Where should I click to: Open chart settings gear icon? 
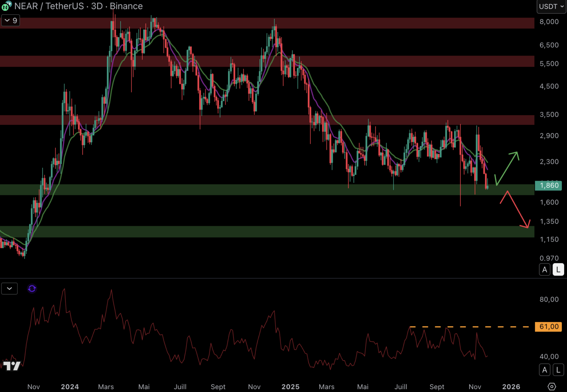(551, 387)
